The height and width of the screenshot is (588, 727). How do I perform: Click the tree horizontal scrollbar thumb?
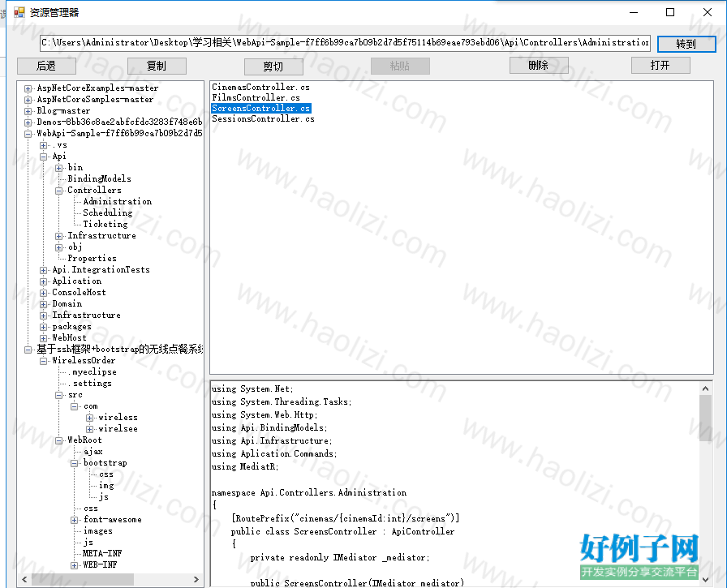pos(82,580)
